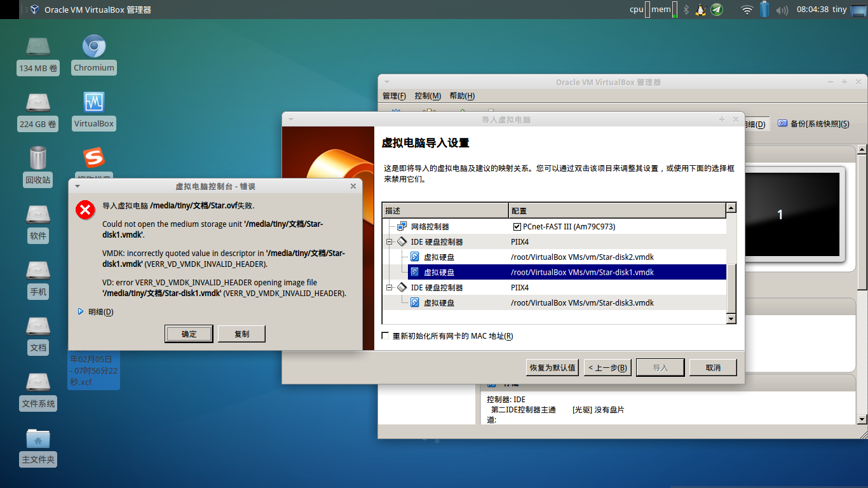Screen dimensions: 868x488
Task: Click the 导入 button in import wizard
Action: (660, 367)
